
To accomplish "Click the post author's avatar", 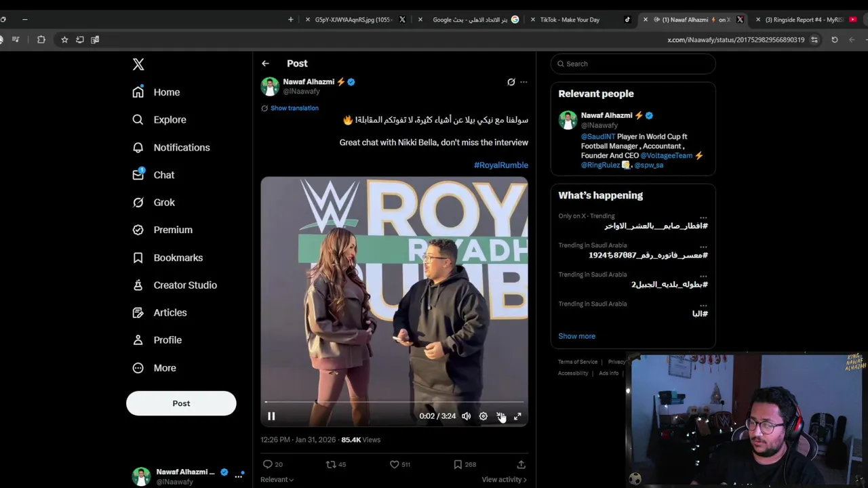I will [270, 86].
